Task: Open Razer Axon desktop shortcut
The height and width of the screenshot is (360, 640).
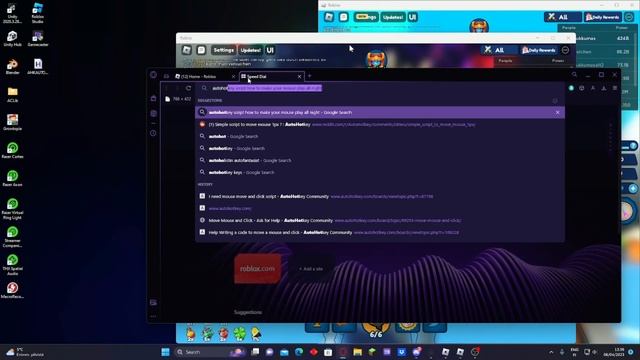Action: click(x=12, y=178)
